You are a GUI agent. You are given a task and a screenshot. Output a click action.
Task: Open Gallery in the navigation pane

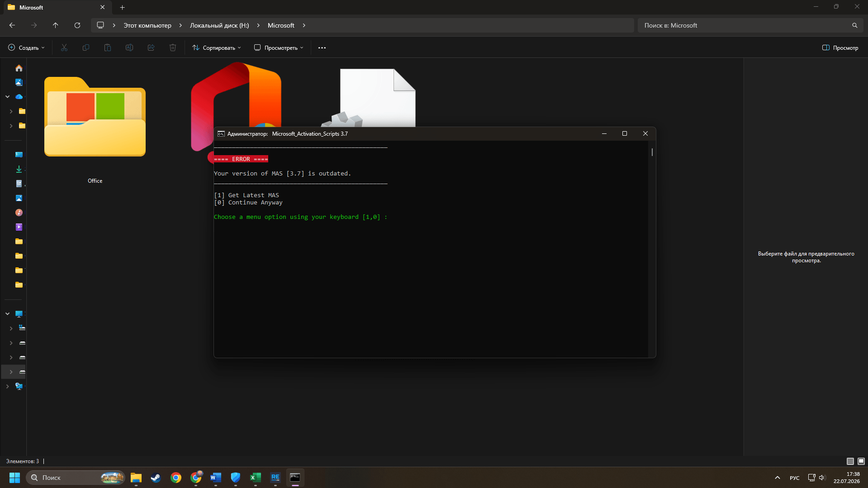coord(19,82)
